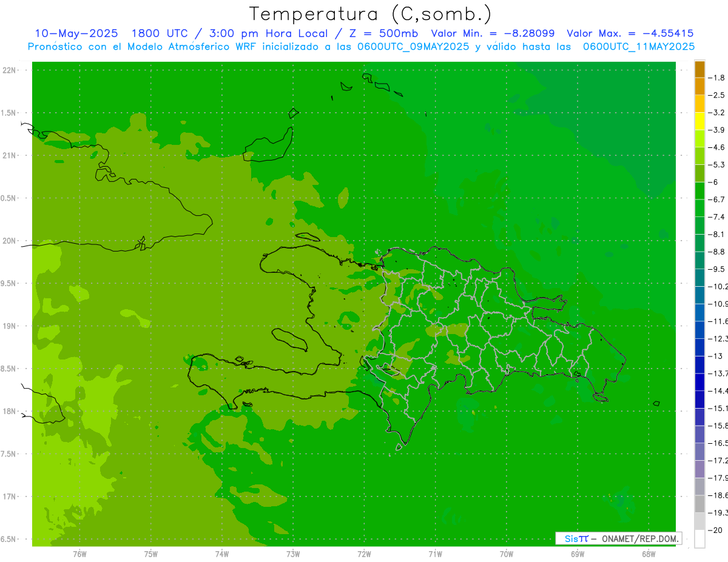Click the '-8.1' colorbar value
728x562 pixels.
coord(718,234)
